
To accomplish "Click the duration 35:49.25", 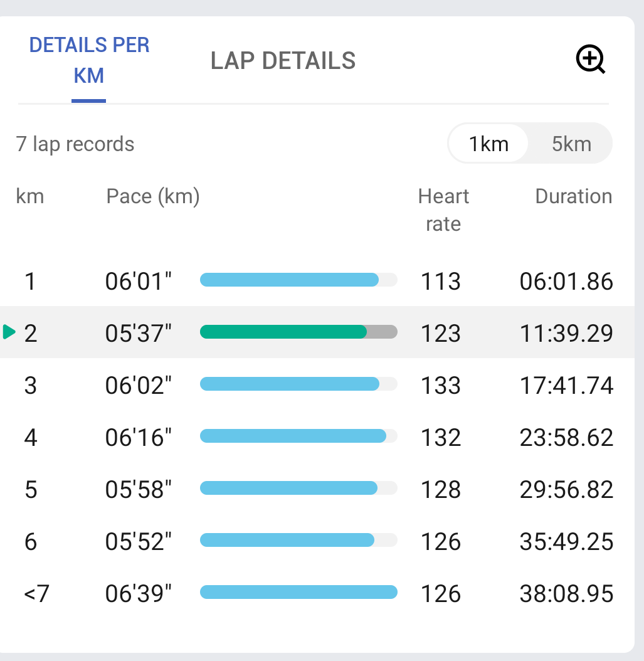I will pyautogui.click(x=566, y=542).
